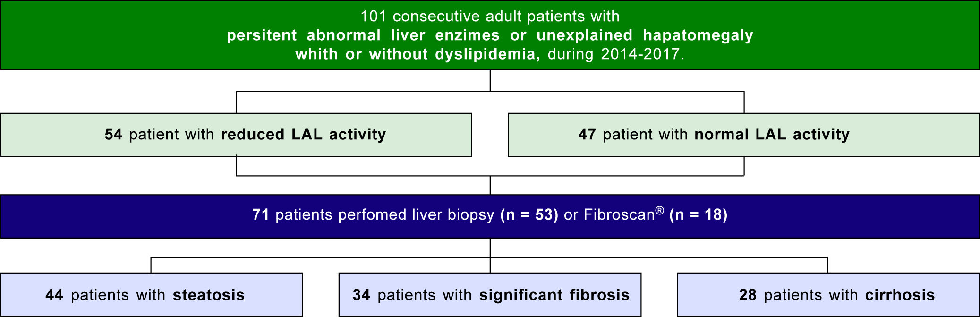Click the number 44 in the steatosis box

(x=54, y=295)
